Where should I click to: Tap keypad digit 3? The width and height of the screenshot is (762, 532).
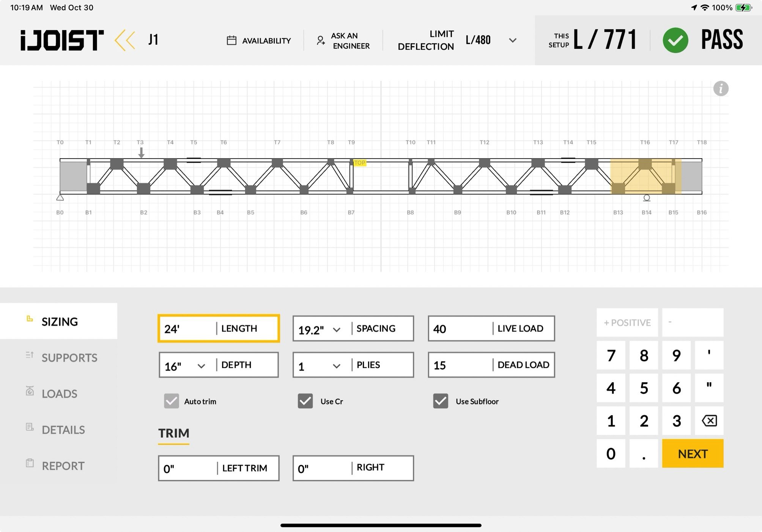[677, 421]
